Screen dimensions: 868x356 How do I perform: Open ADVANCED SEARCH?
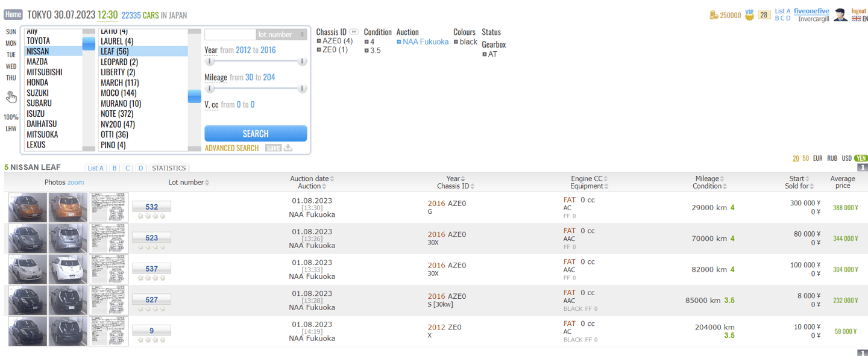pyautogui.click(x=231, y=148)
